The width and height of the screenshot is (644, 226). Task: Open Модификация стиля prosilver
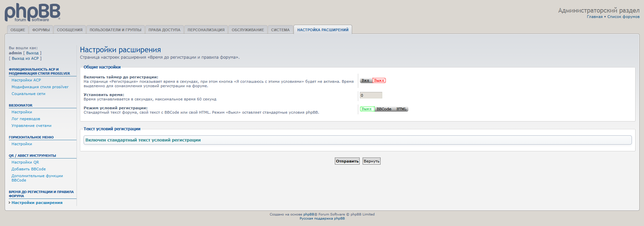click(40, 87)
